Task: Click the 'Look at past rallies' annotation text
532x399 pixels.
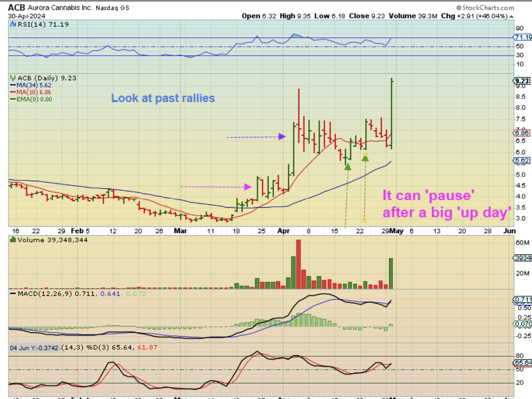Action: [163, 98]
